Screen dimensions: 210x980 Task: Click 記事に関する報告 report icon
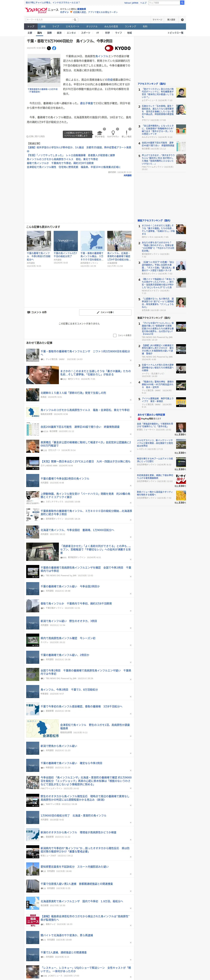point(35,136)
